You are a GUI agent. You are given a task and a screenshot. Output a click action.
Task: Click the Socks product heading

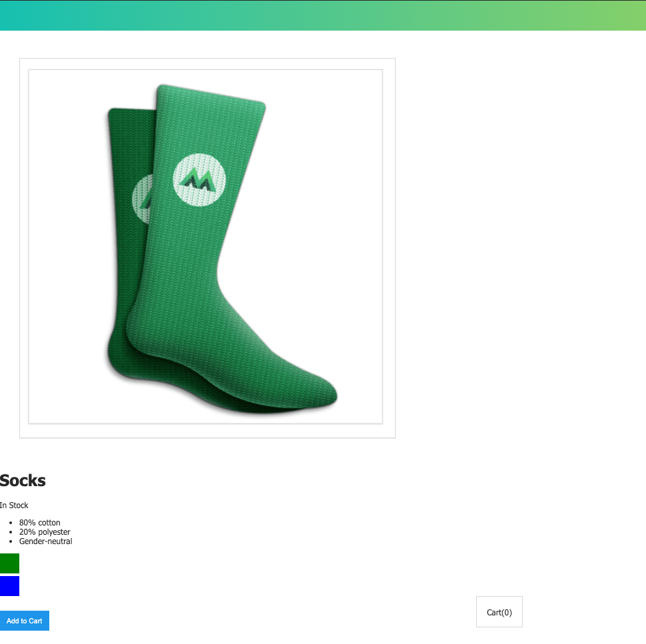point(23,480)
